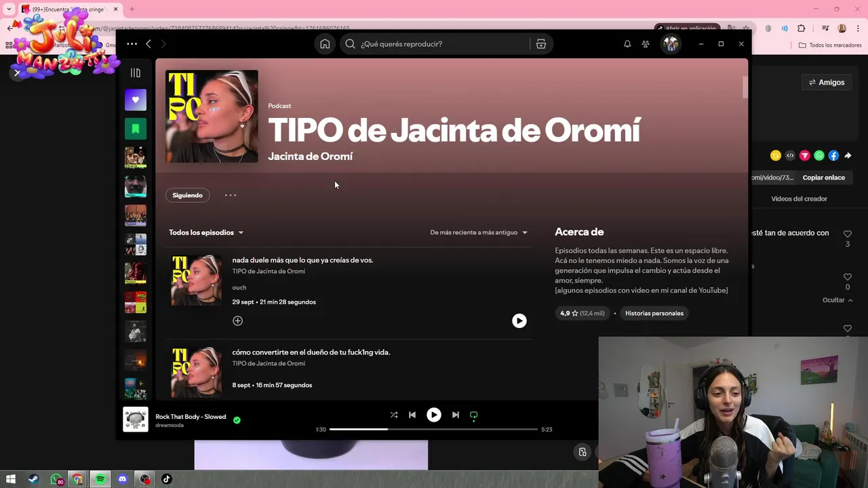Click yellow repost icon in TikTok page
Image resolution: width=868 pixels, height=488 pixels.
pyautogui.click(x=776, y=155)
